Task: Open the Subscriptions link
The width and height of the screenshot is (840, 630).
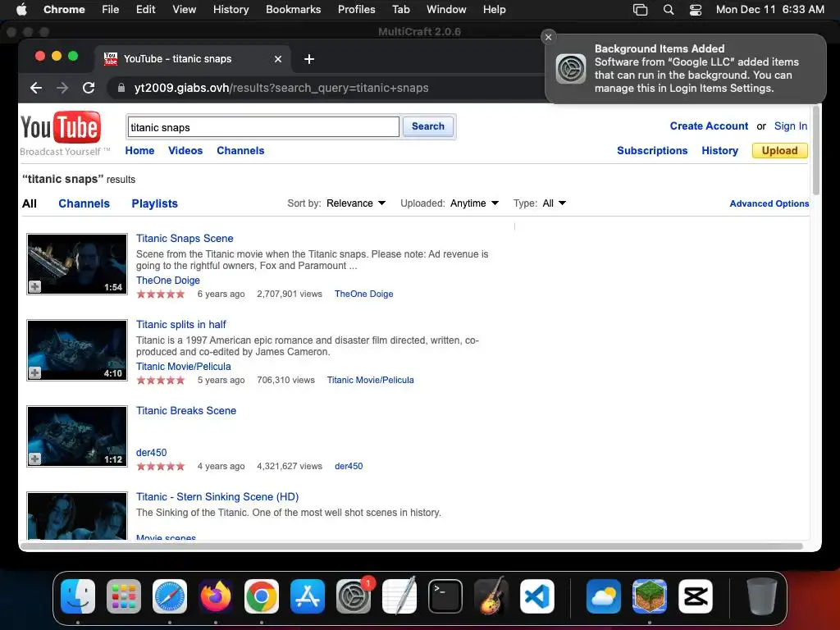Action: tap(652, 151)
